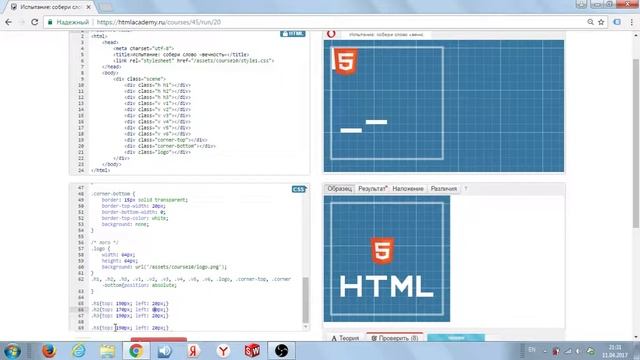
Task: Click the background url logo.png CSS line
Action: (x=164, y=267)
